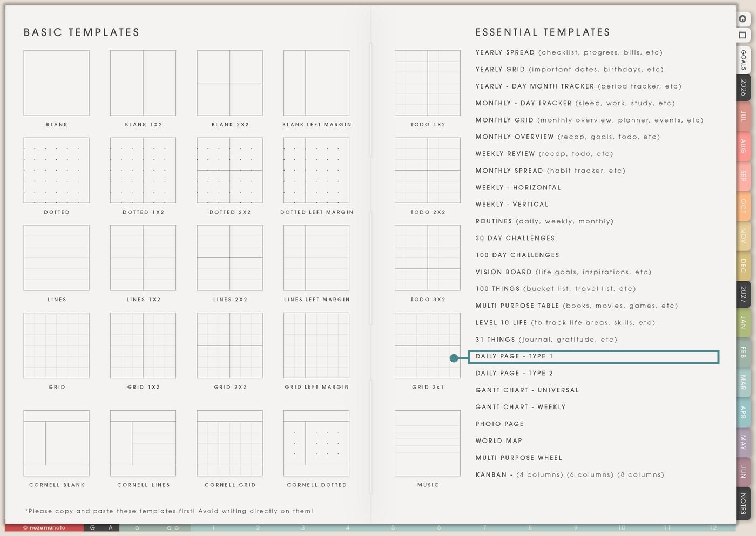Open the YEARLY SPREAD template link

(569, 52)
